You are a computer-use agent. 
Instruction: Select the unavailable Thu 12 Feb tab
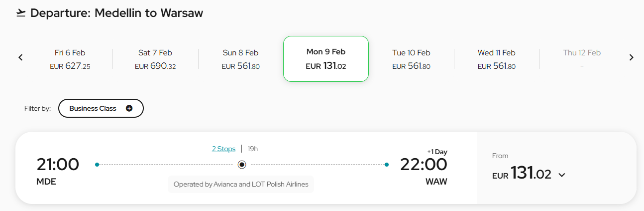[582, 59]
